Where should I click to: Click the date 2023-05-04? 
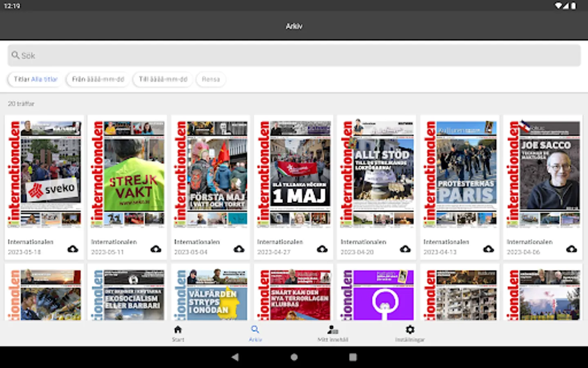click(x=191, y=252)
